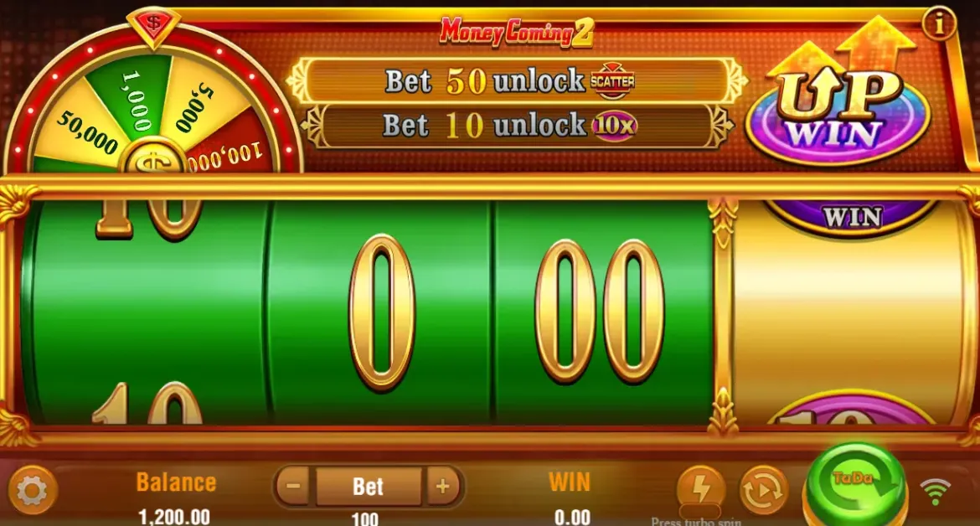Image resolution: width=980 pixels, height=526 pixels.
Task: Click the red Scatter symbol icon
Action: 612,80
